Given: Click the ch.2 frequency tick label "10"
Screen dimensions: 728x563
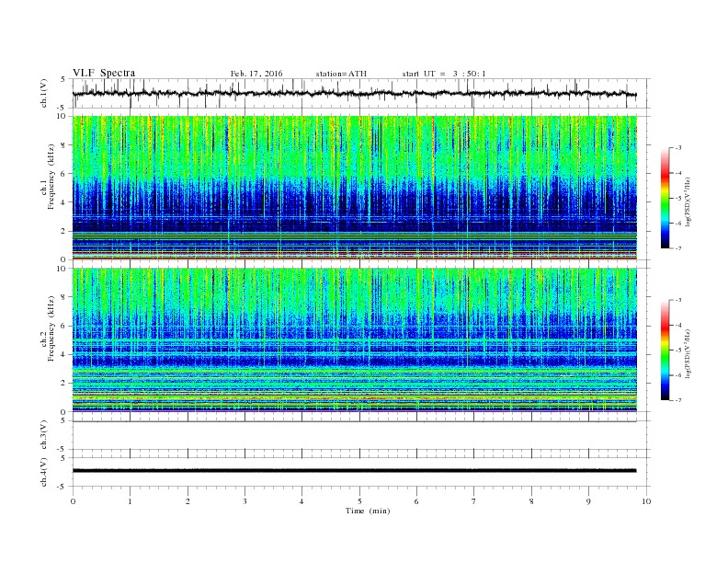Looking at the screenshot, I should pyautogui.click(x=63, y=269).
